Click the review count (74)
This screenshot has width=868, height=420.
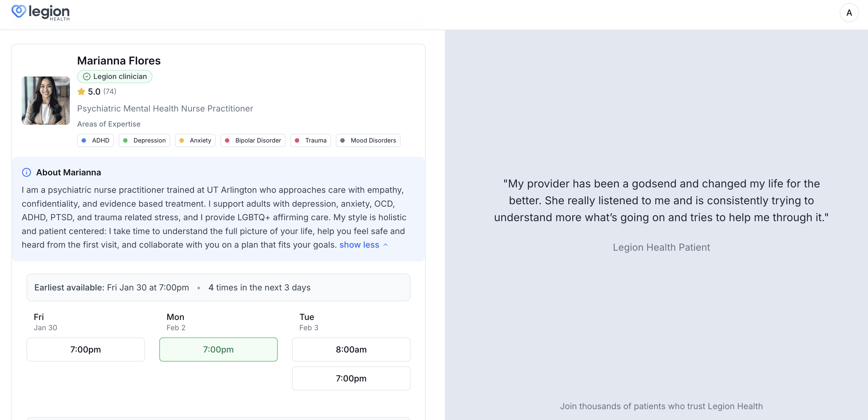coord(110,92)
